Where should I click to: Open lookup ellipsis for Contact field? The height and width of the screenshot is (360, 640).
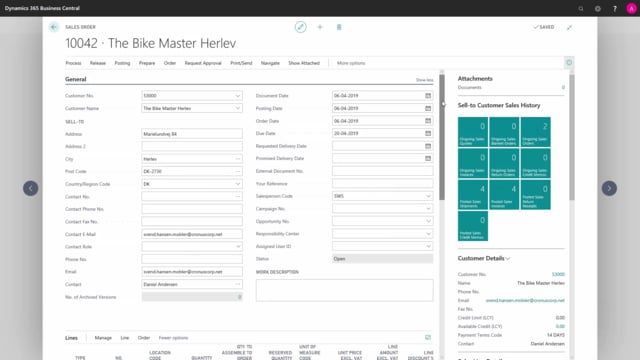[238, 284]
